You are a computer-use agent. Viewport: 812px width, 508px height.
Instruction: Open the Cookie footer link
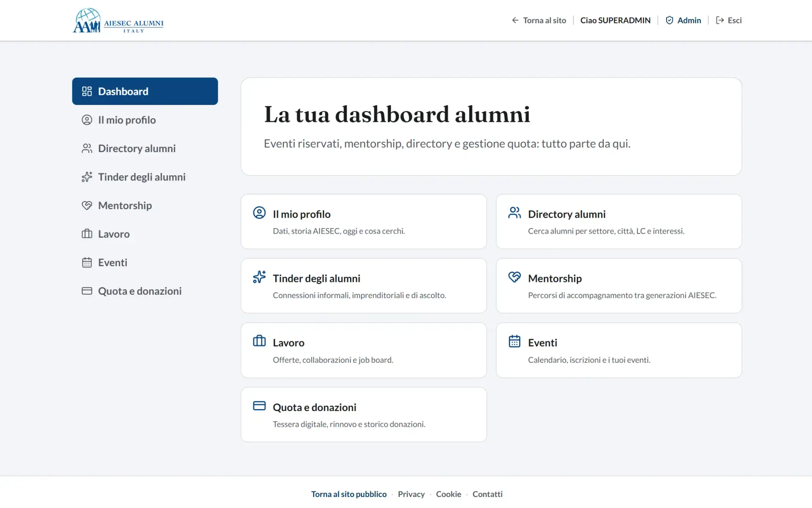click(449, 494)
